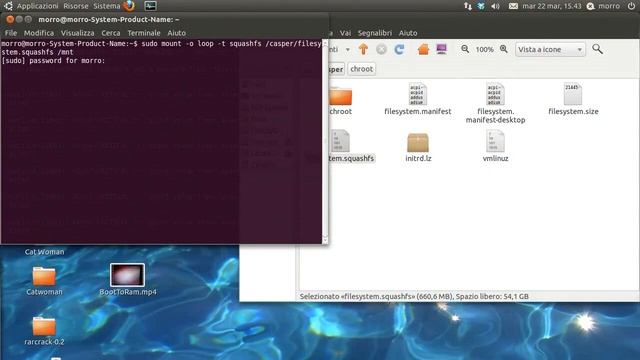This screenshot has width=640, height=360.
Task: Go to the Home folder icon
Action: [x=423, y=49]
